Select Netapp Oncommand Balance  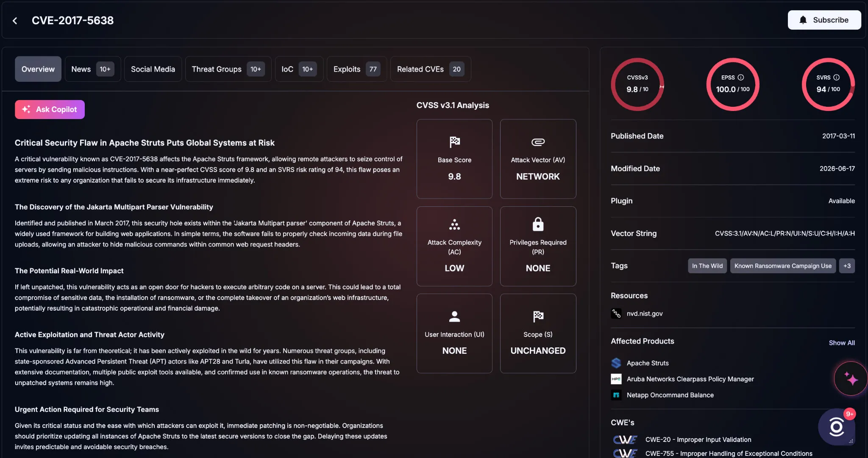point(670,395)
